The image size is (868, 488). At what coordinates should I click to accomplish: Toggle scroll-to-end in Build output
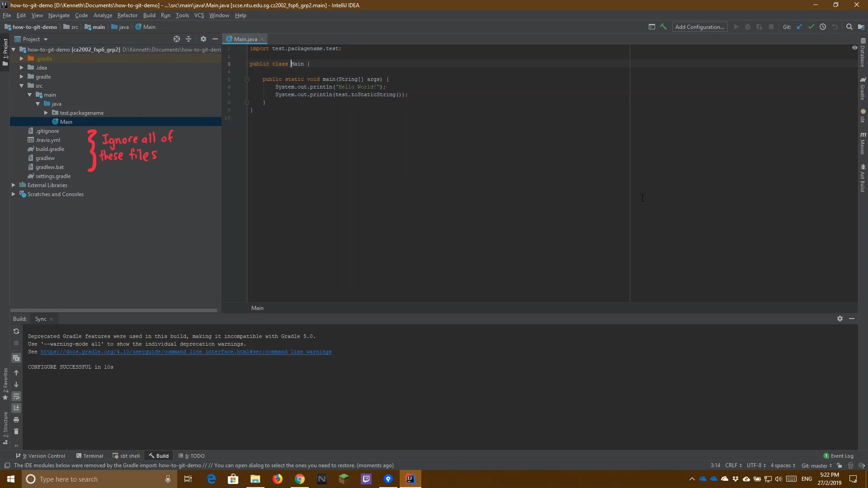click(x=16, y=408)
